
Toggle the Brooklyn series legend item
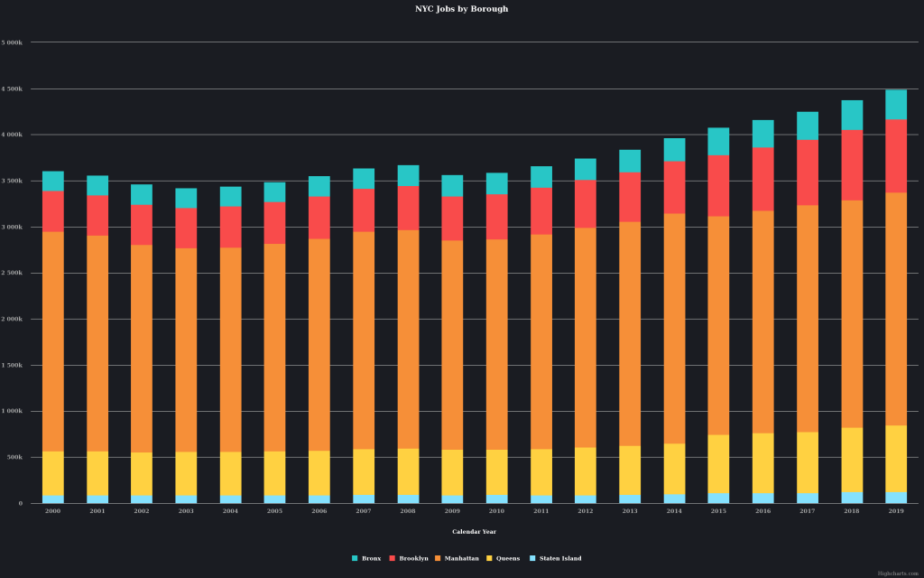pyautogui.click(x=409, y=558)
